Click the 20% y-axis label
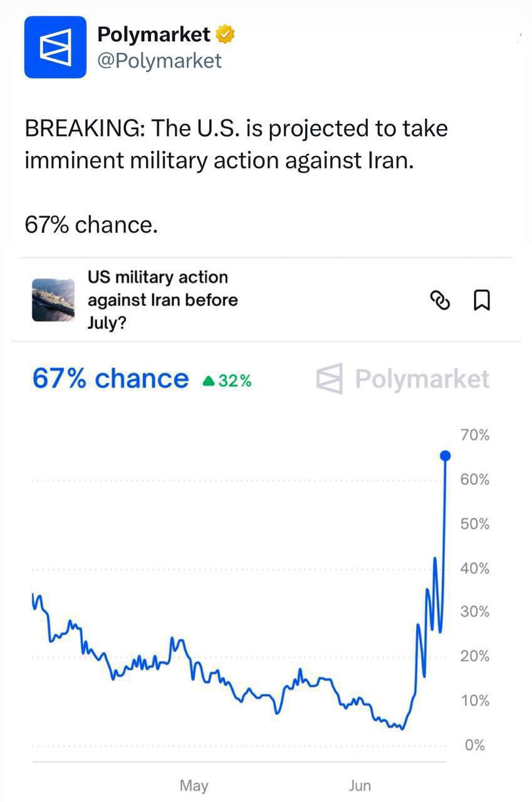This screenshot has height=802, width=532. 474,656
